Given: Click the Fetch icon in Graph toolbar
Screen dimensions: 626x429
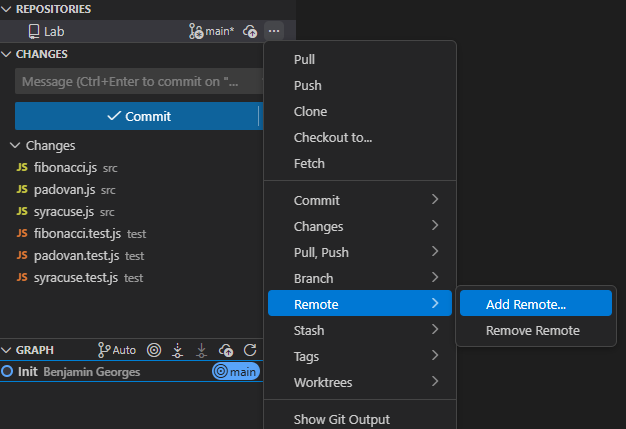Looking at the screenshot, I should (x=178, y=350).
